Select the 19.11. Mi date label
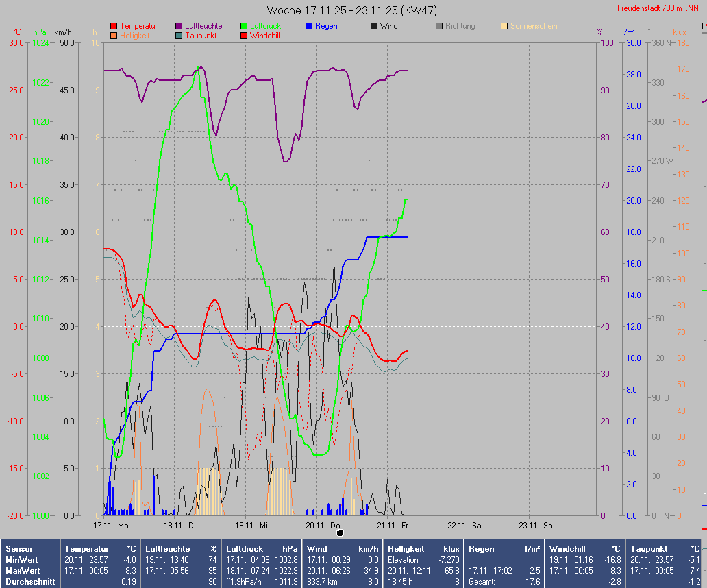This screenshot has width=707, height=588. (x=251, y=526)
